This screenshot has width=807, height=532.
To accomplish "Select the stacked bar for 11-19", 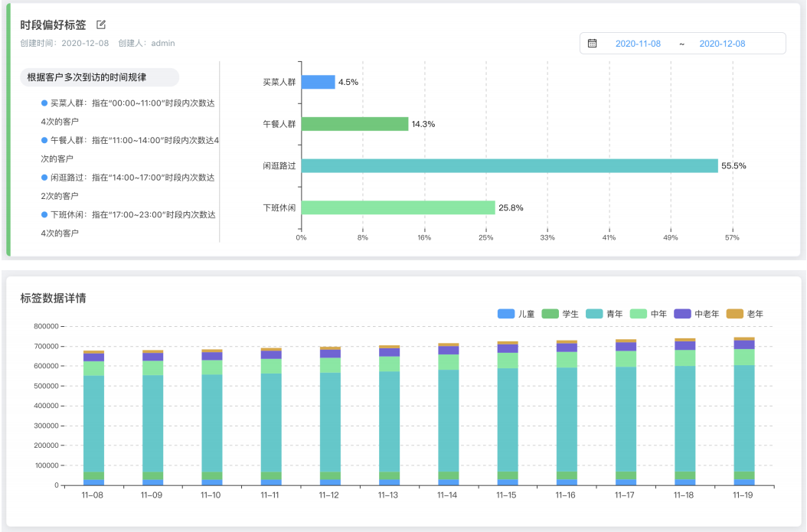I will 743,413.
